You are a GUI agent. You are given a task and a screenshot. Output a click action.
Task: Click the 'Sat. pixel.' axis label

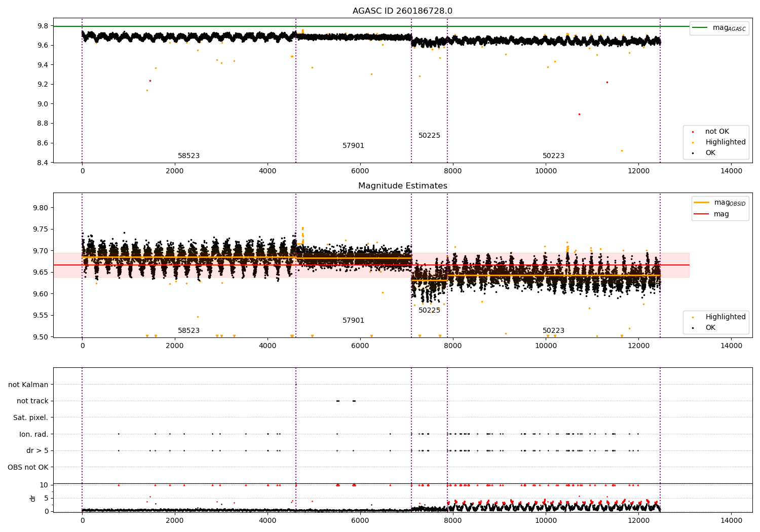point(31,417)
